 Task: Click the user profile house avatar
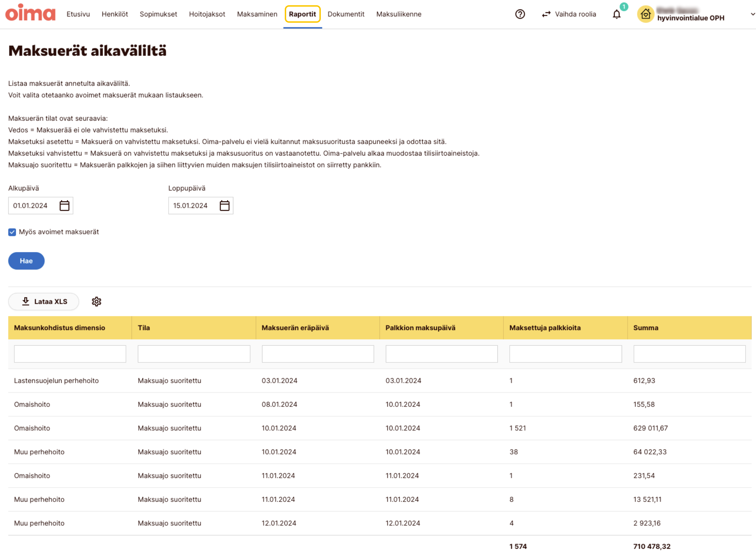(x=645, y=14)
